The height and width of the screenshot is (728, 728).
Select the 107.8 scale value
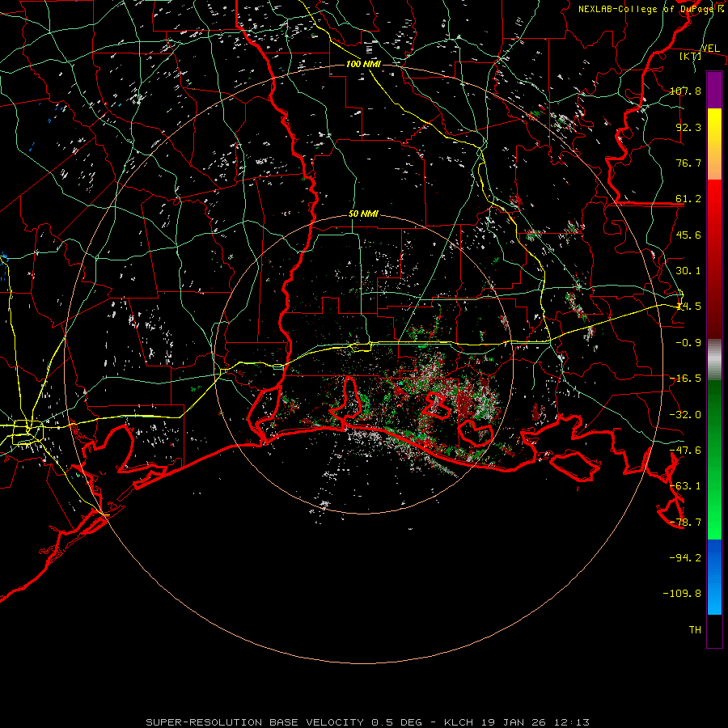pos(685,91)
